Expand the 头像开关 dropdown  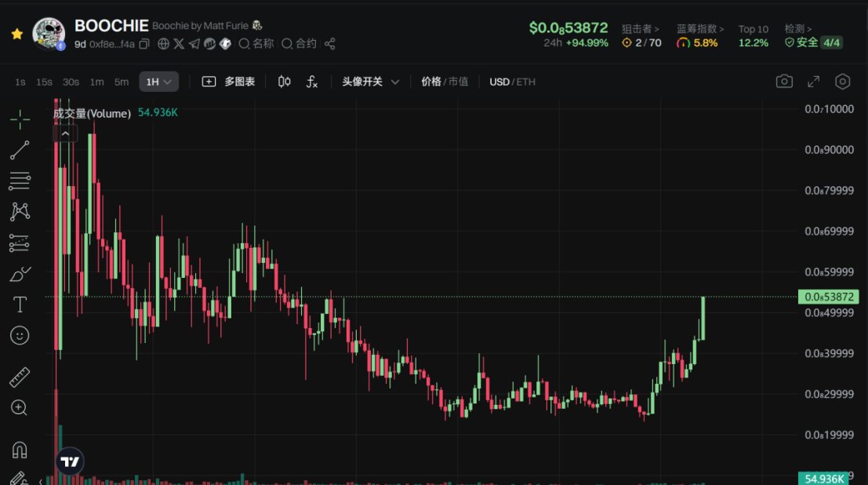pyautogui.click(x=370, y=82)
